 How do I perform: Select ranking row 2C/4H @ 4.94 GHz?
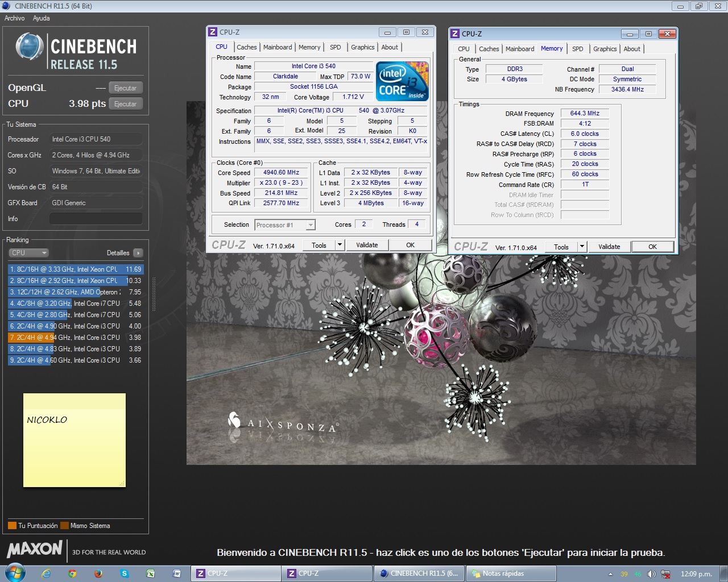[x=76, y=338]
